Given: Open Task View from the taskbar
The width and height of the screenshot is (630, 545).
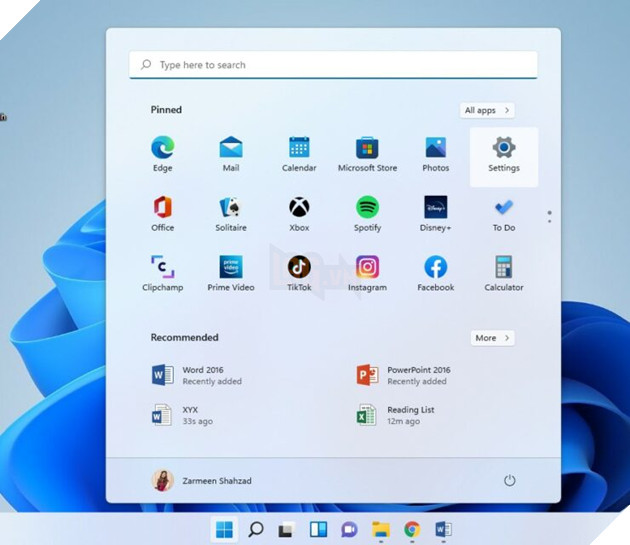Looking at the screenshot, I should click(287, 529).
